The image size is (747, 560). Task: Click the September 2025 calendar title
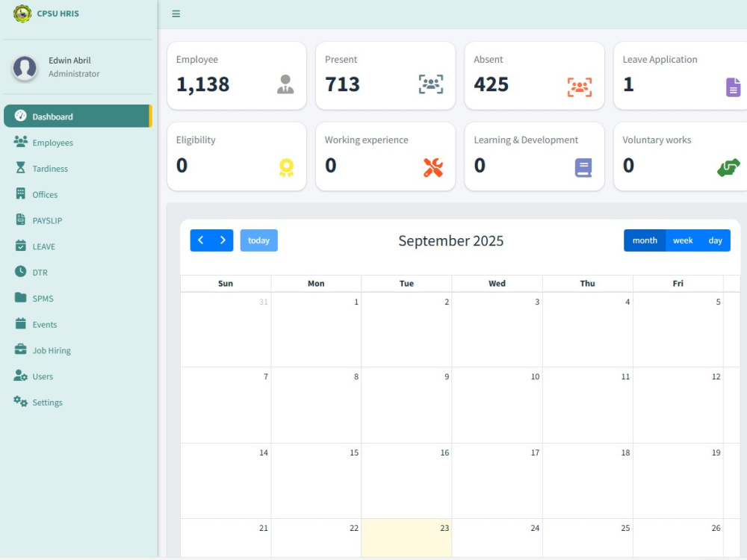[x=450, y=240]
